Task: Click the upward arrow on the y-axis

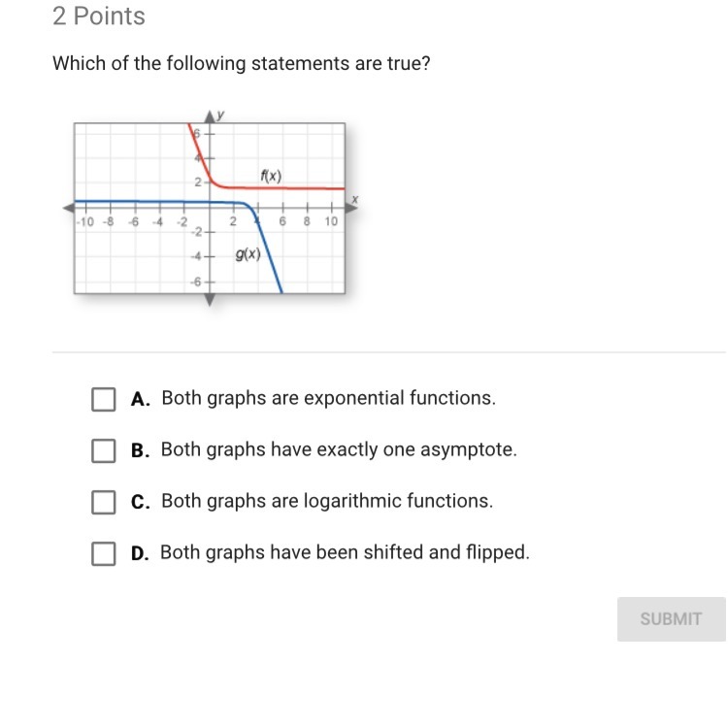Action: click(210, 117)
